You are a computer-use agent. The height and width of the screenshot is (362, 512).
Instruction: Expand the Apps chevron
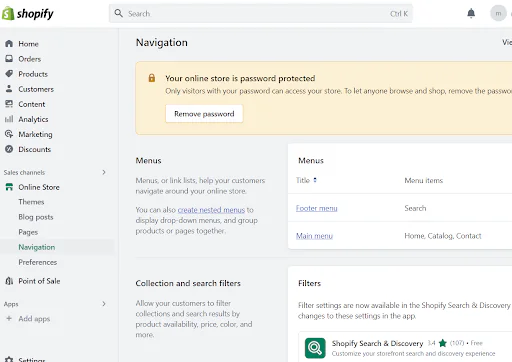tap(104, 304)
